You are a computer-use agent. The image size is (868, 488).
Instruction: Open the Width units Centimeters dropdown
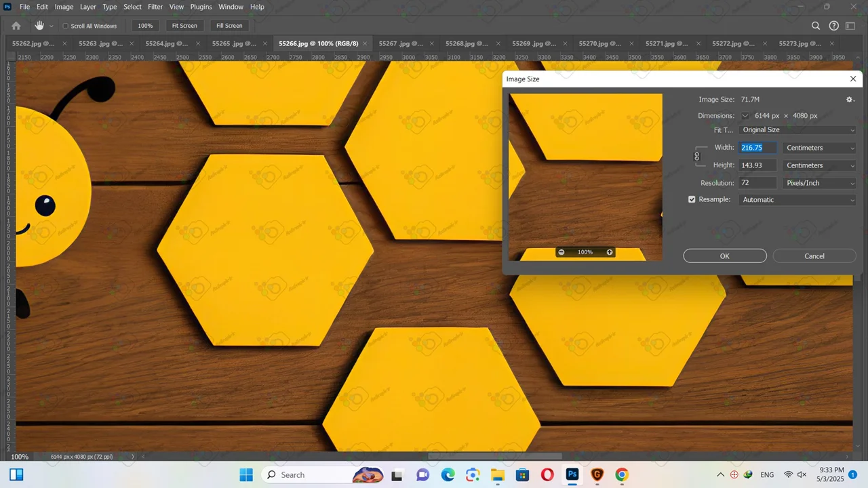click(x=820, y=148)
